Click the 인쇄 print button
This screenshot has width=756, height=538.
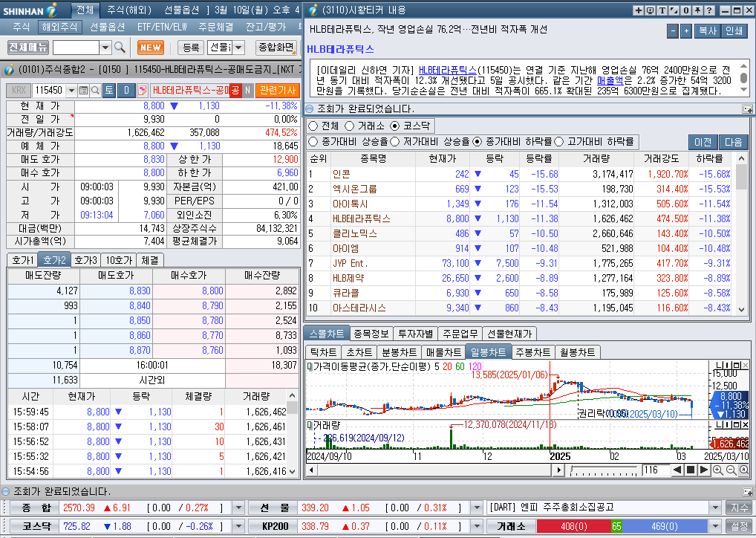[x=734, y=31]
